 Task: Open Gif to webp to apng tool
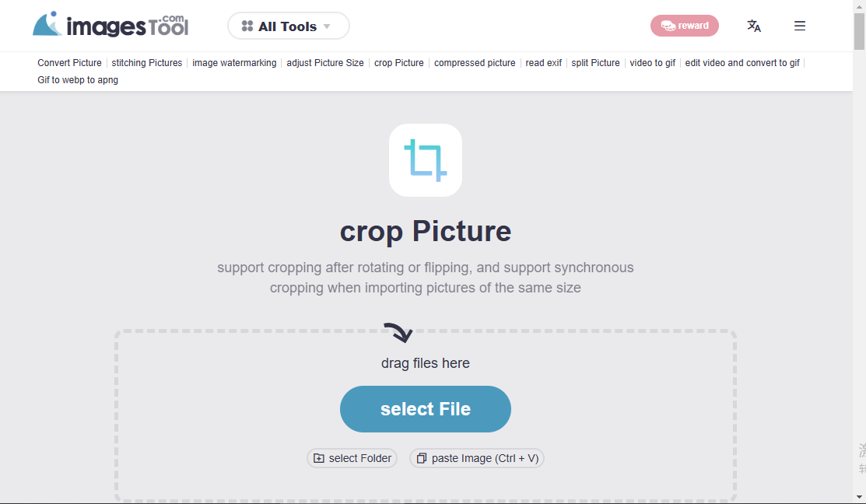[78, 80]
